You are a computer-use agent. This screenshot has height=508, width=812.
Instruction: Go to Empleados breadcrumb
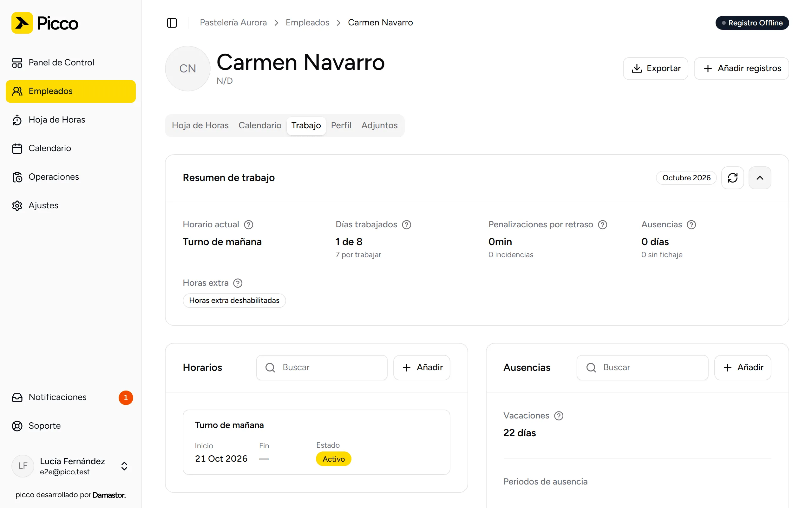pos(307,23)
